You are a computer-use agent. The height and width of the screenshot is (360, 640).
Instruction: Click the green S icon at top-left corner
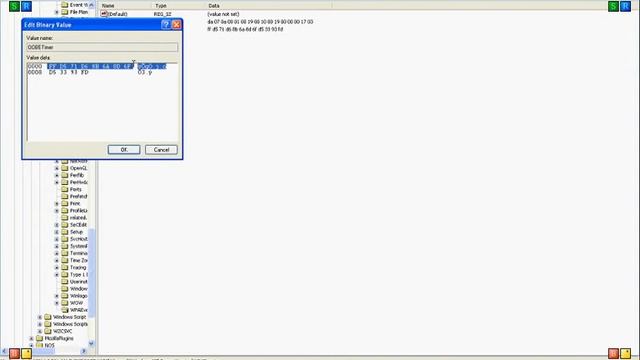14,6
